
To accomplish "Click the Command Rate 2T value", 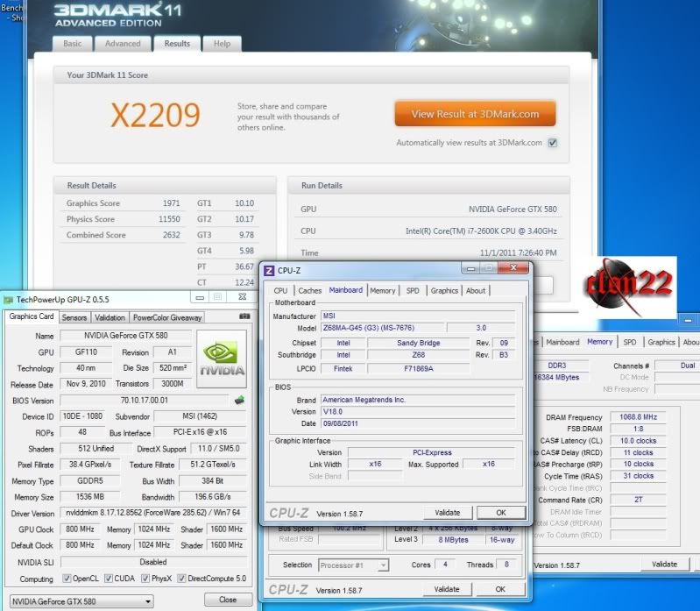I will (x=638, y=500).
